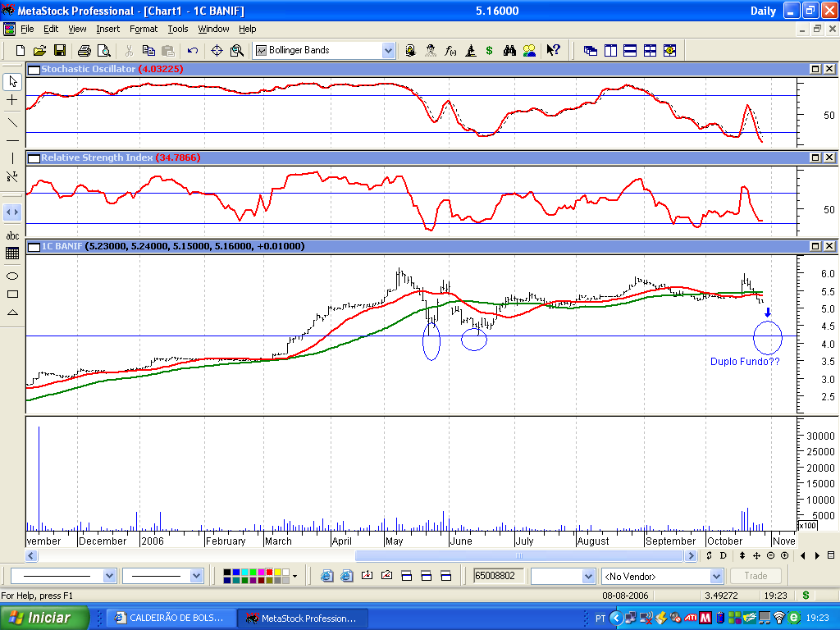Image resolution: width=840 pixels, height=630 pixels.
Task: Pick the diagonal trendline drawing tool
Action: [x=12, y=123]
